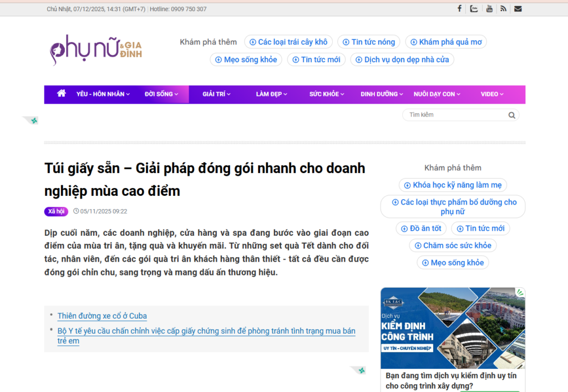568x392 pixels.
Task: Open the email contact icon
Action: [x=518, y=8]
